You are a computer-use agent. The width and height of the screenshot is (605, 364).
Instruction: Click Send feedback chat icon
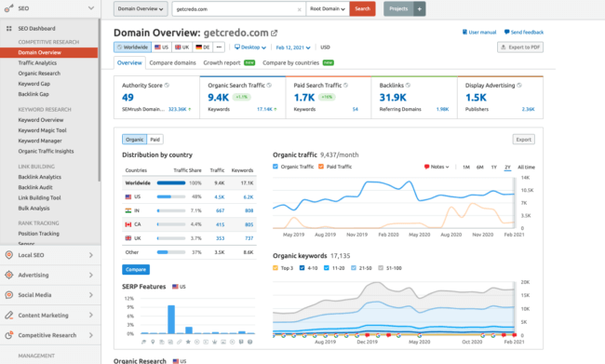pos(506,32)
